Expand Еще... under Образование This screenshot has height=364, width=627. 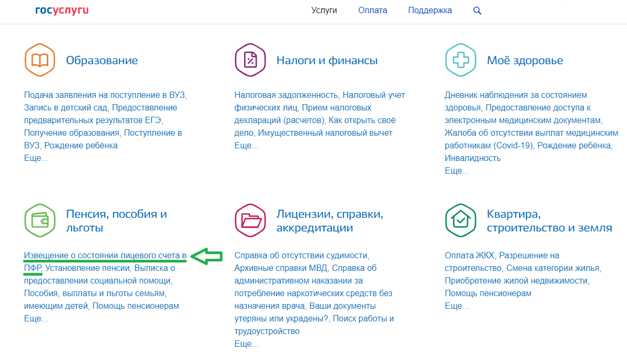click(x=36, y=158)
